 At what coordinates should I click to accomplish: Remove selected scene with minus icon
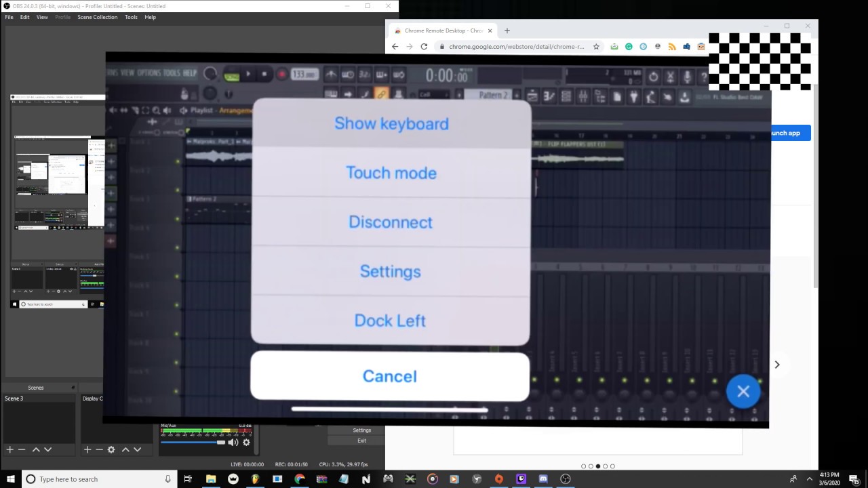click(x=22, y=449)
